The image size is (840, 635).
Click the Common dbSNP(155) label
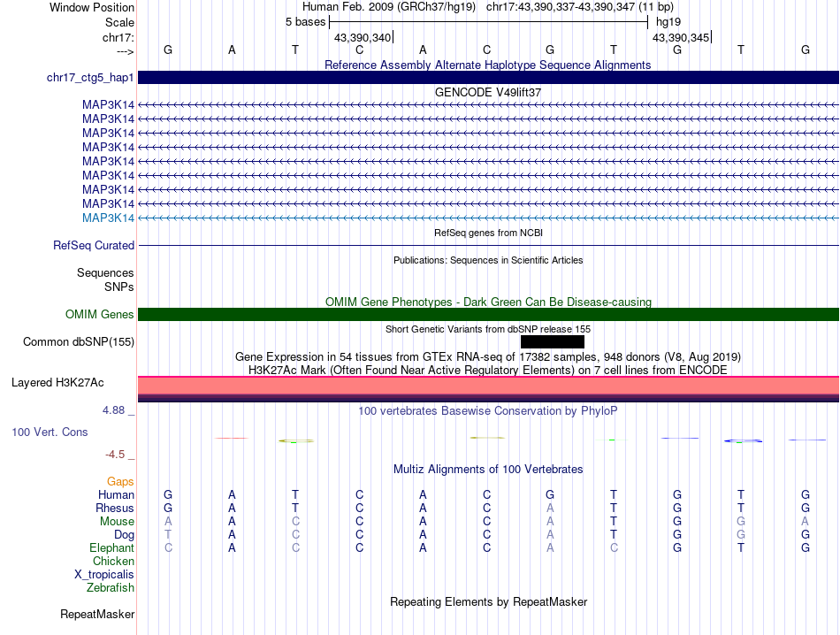pyautogui.click(x=79, y=341)
